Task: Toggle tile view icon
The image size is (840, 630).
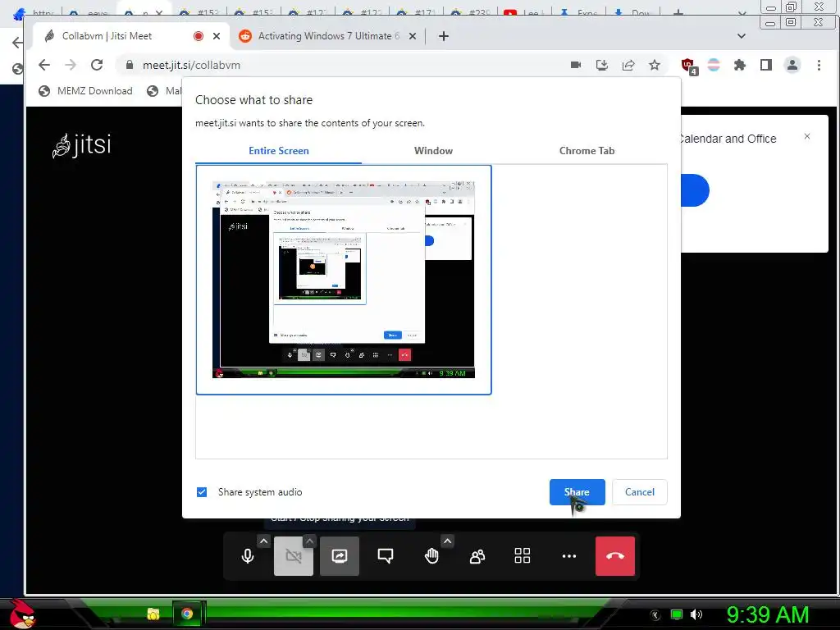Action: coord(523,556)
